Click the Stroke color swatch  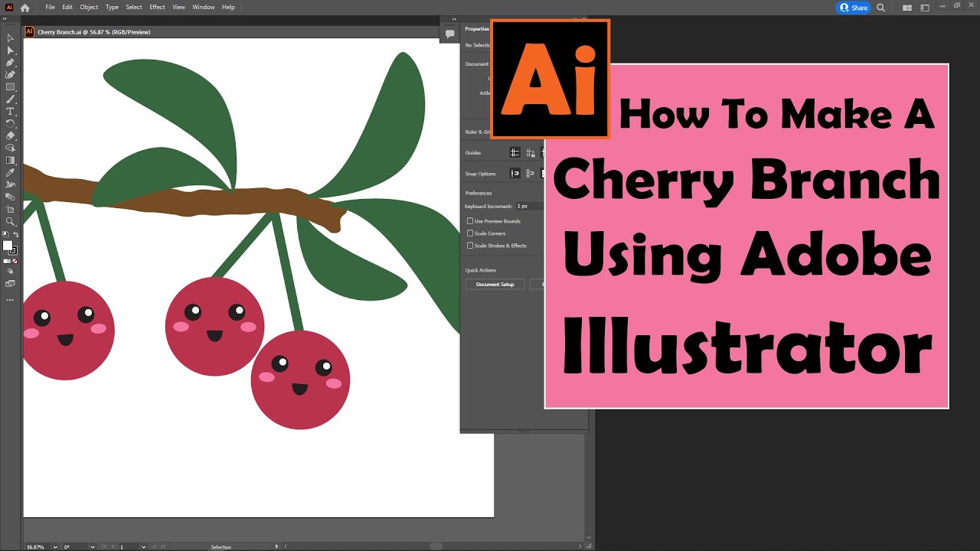pyautogui.click(x=14, y=251)
